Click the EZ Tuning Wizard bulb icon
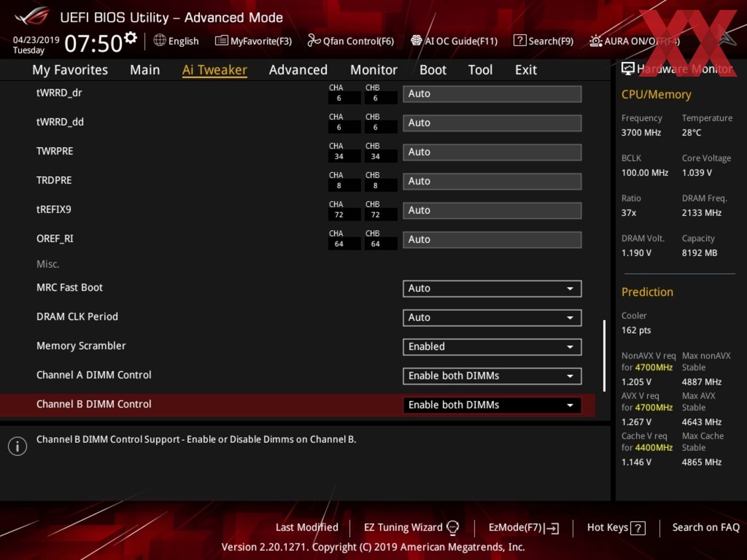The width and height of the screenshot is (747, 560). 453,528
